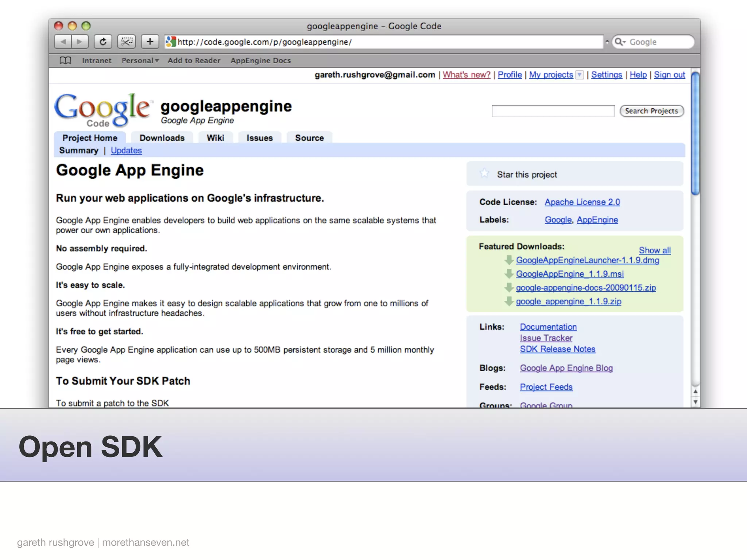Screen dimensions: 747x560
Task: Open the Project Feeds link
Action: (546, 387)
